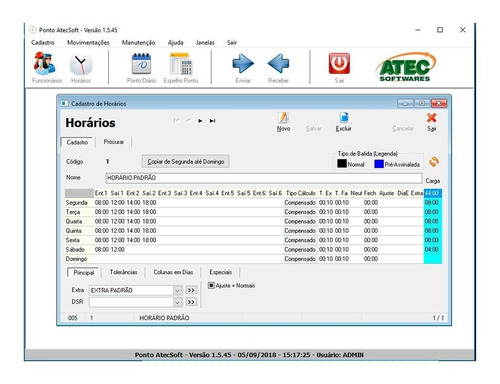Go to next record navigation arrow

[200, 121]
